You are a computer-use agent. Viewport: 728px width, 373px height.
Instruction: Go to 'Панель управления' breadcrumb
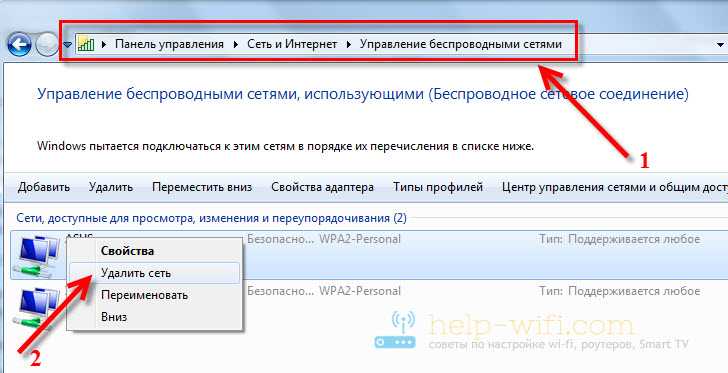pyautogui.click(x=169, y=44)
